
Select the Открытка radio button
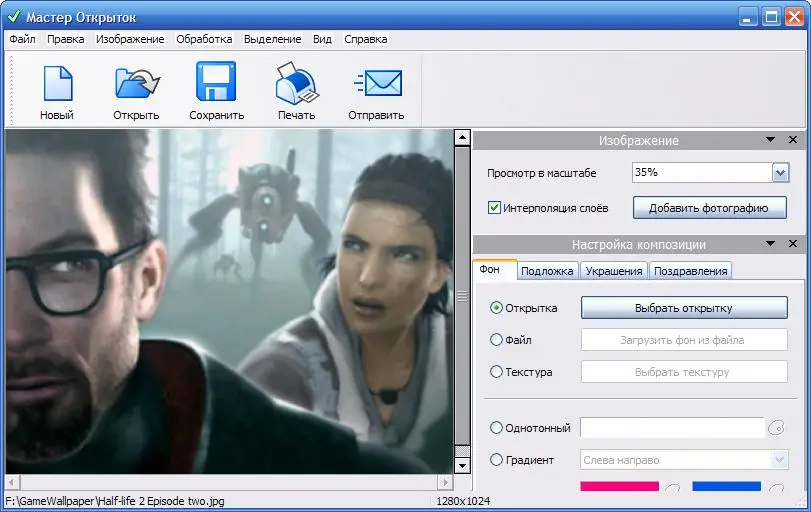point(496,308)
